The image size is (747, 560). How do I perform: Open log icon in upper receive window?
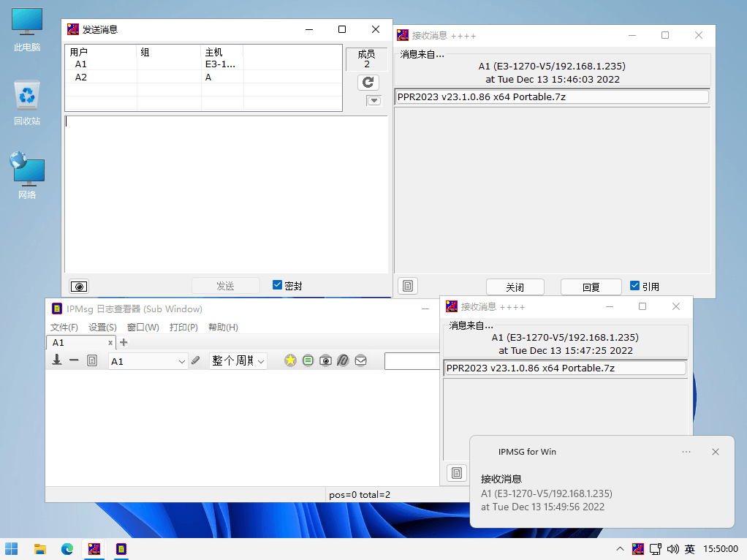[408, 286]
